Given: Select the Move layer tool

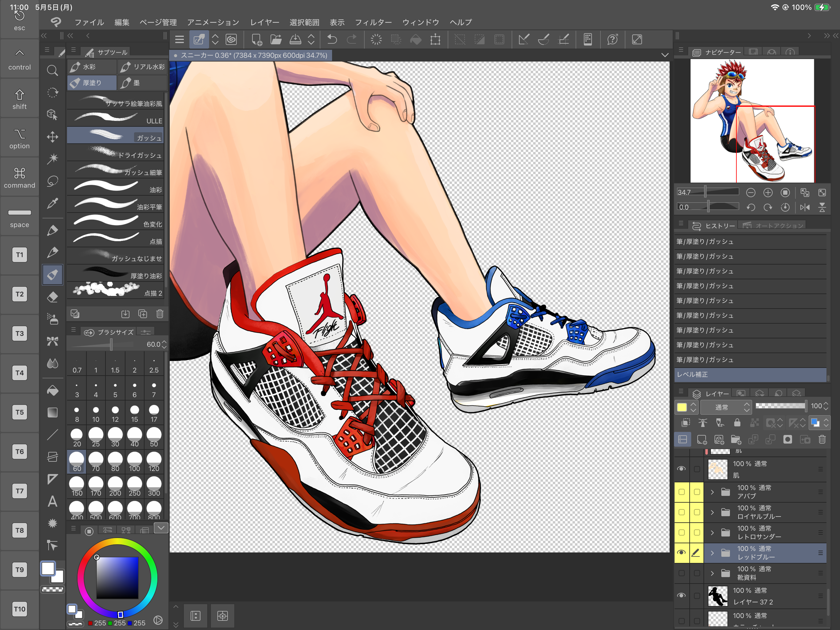Looking at the screenshot, I should click(52, 137).
